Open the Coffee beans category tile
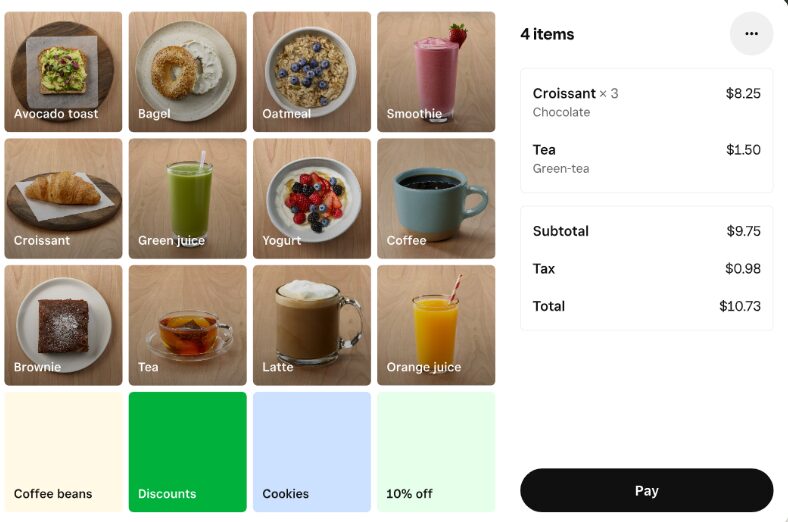Viewport: 788px width, 522px height. 63,452
